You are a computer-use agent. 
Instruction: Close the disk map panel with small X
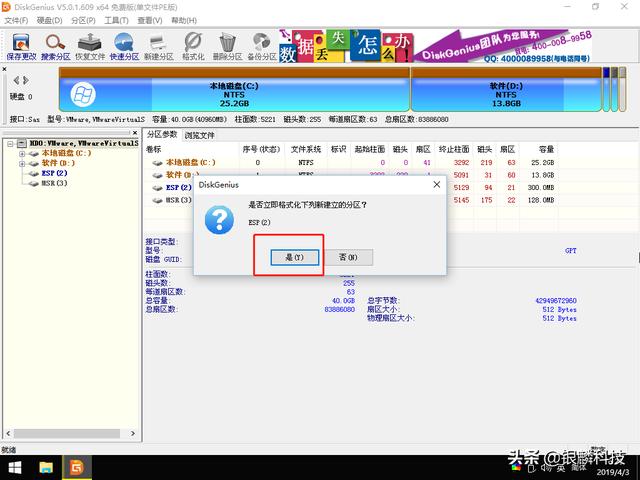coord(4,69)
